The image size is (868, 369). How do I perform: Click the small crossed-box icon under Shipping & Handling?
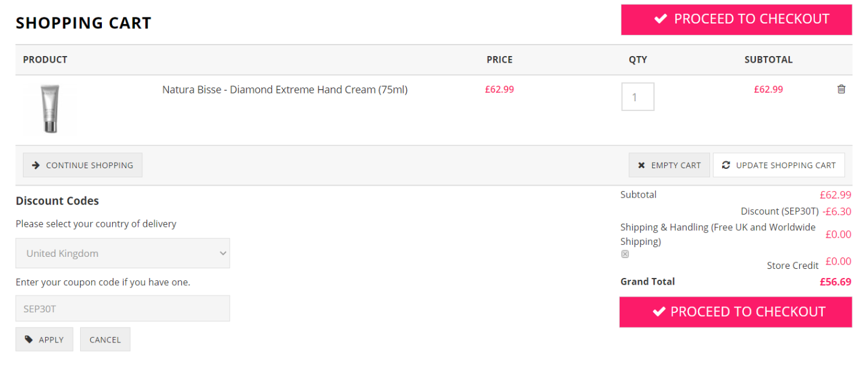(625, 254)
